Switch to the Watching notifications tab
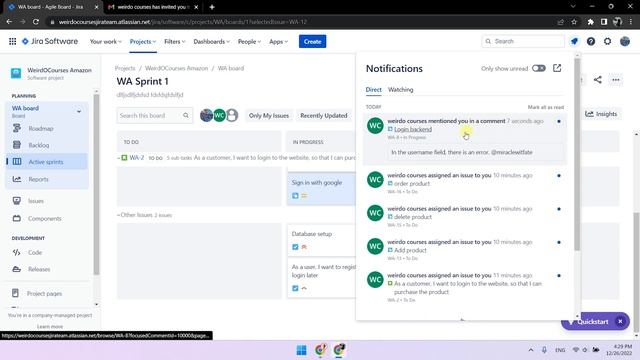 click(x=400, y=89)
